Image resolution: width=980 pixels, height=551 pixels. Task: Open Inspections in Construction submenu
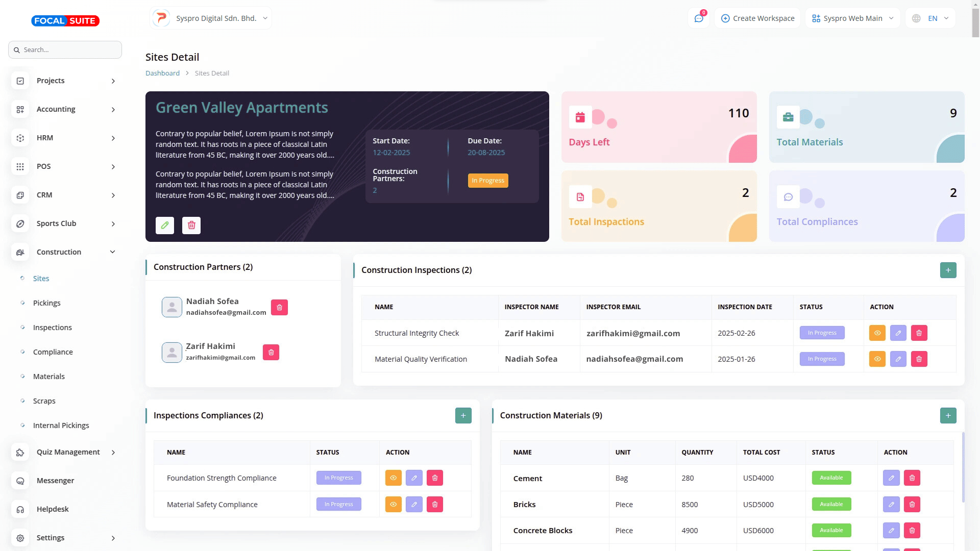52,328
